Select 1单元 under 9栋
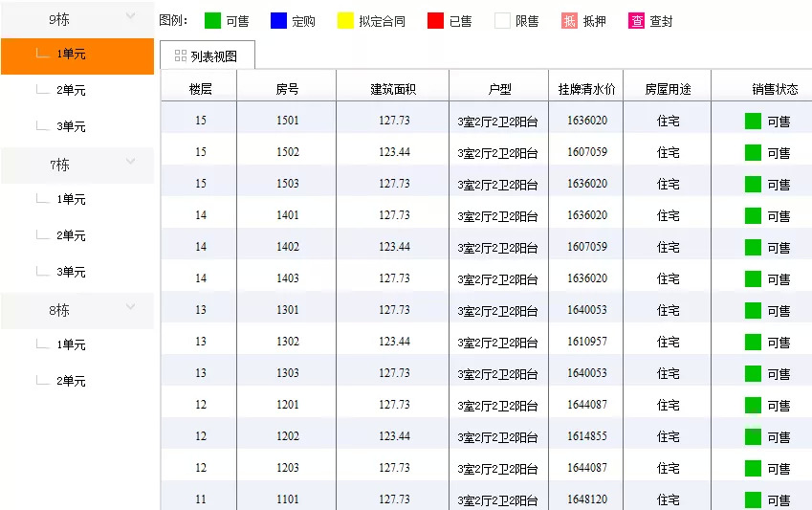The image size is (812, 510). click(77, 55)
